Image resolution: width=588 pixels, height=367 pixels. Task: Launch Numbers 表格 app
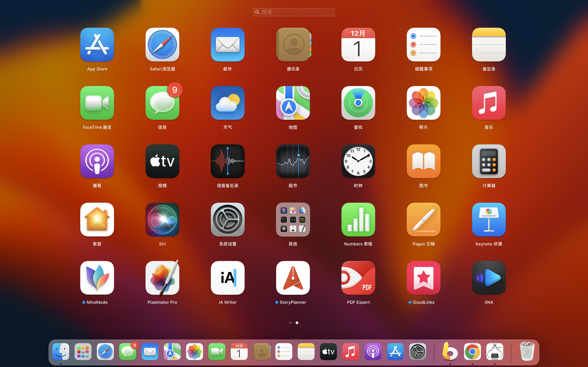click(x=358, y=220)
